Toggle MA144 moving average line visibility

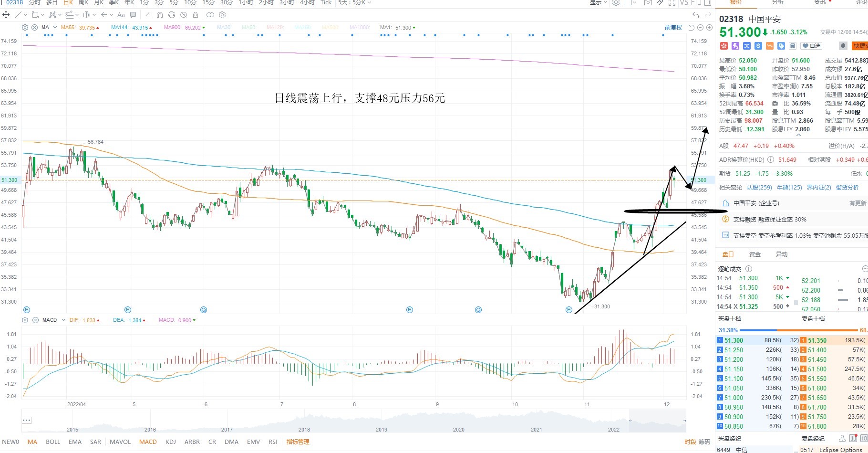132,28
